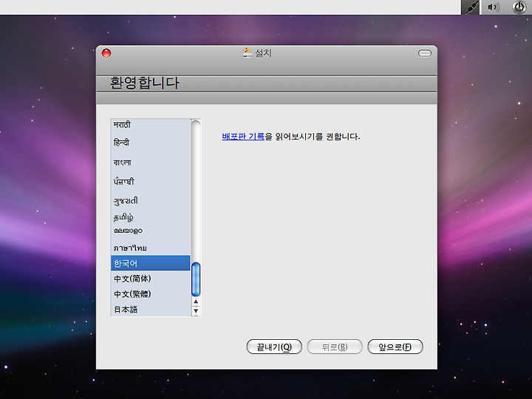Select ਪੰਜਾਬੀ in the language list
The image size is (532, 399).
[150, 182]
